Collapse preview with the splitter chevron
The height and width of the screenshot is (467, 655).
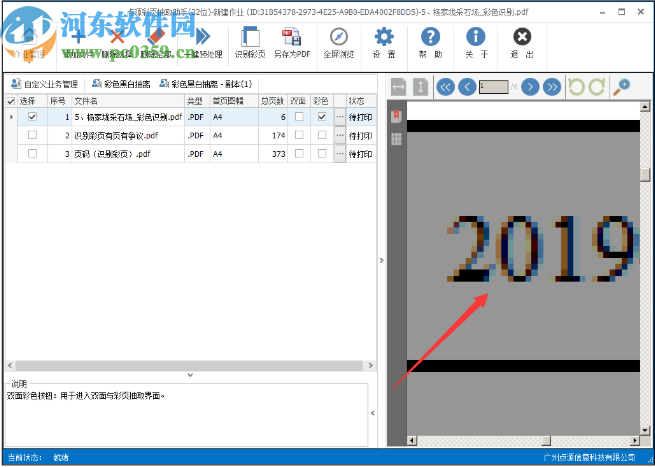(x=381, y=260)
